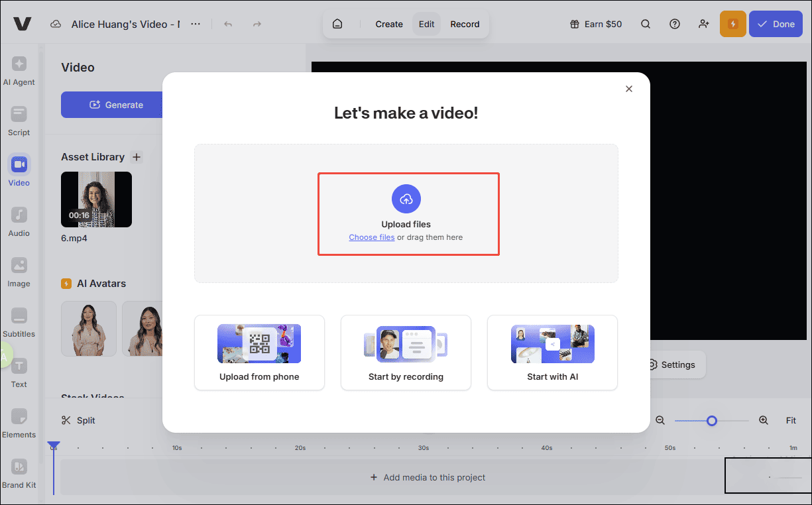Click the home icon in the top bar

tap(338, 23)
